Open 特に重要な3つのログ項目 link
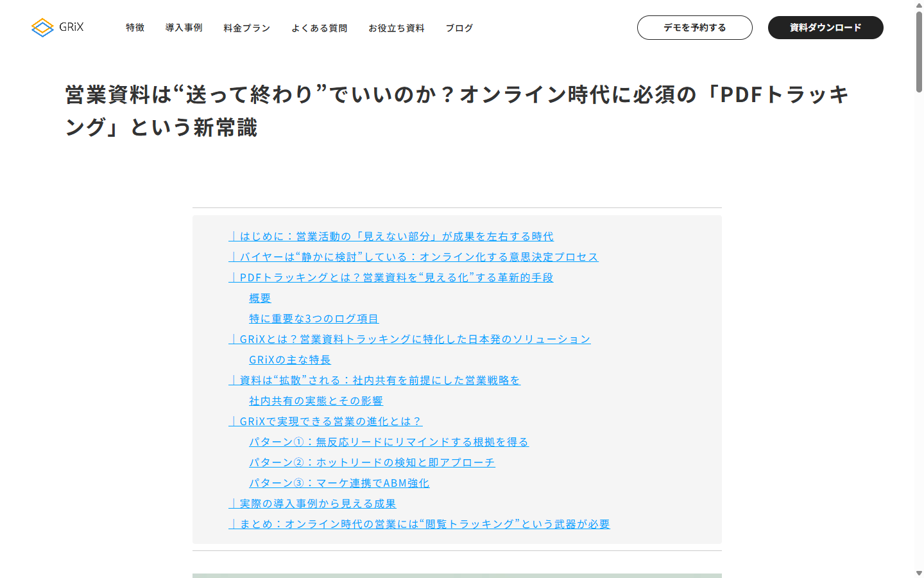Image resolution: width=924 pixels, height=578 pixels. (x=314, y=319)
